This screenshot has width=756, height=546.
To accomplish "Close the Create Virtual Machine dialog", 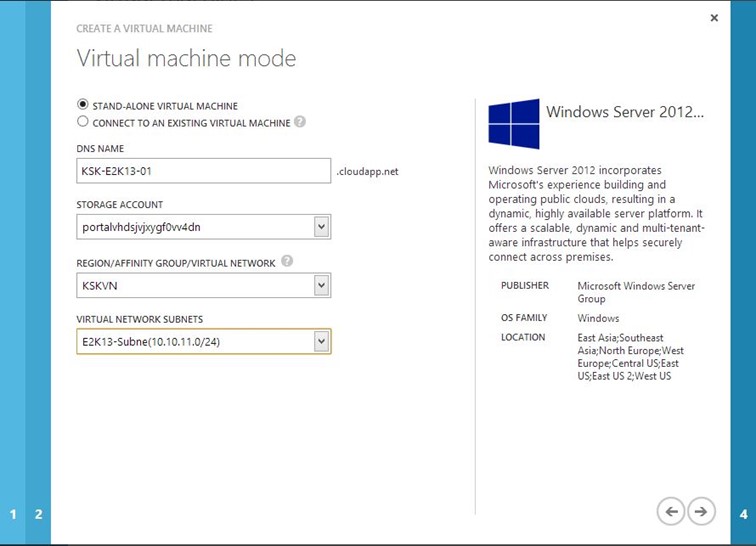I will point(714,18).
